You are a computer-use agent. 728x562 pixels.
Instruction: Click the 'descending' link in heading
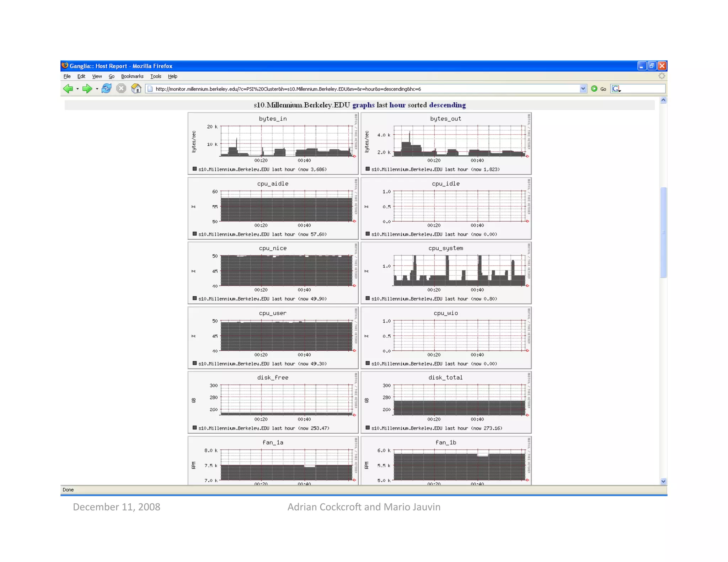pos(447,105)
